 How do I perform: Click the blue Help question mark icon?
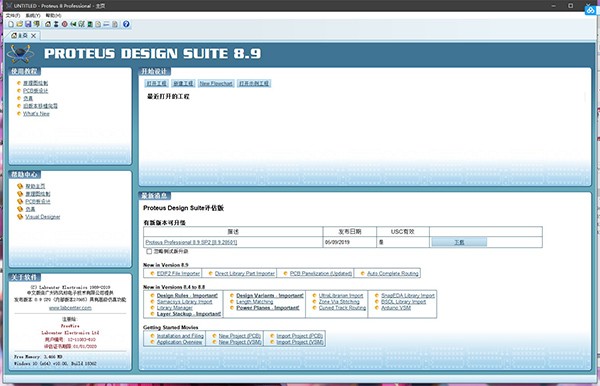tap(126, 24)
